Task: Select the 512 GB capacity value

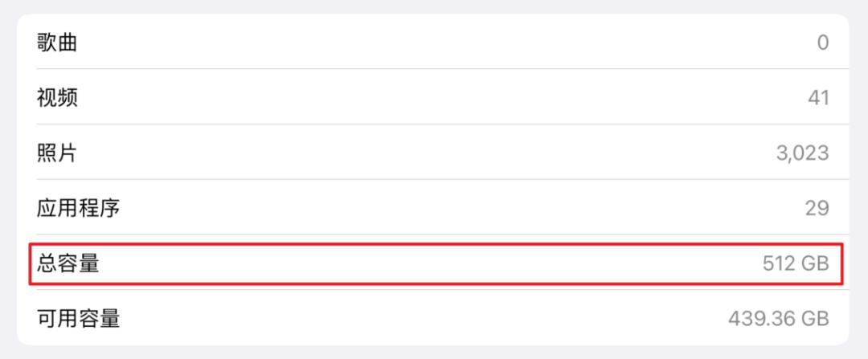Action: [x=796, y=263]
